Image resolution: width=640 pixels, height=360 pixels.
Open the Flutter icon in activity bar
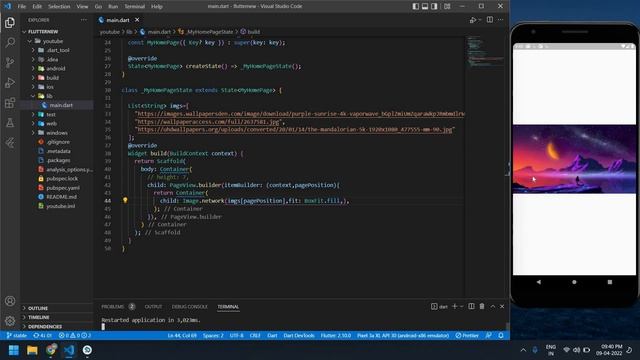click(10, 142)
